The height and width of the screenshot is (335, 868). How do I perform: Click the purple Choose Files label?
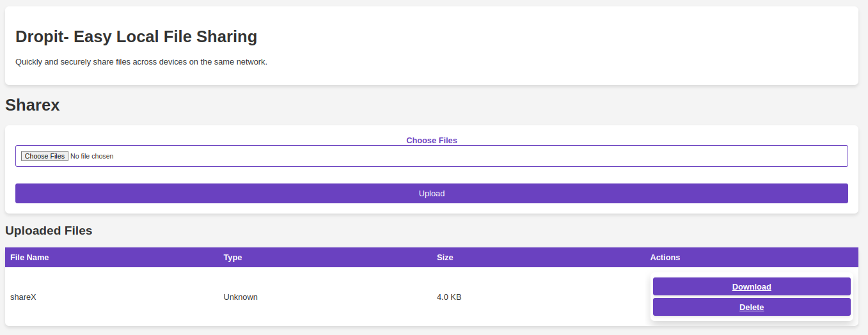[x=431, y=140]
